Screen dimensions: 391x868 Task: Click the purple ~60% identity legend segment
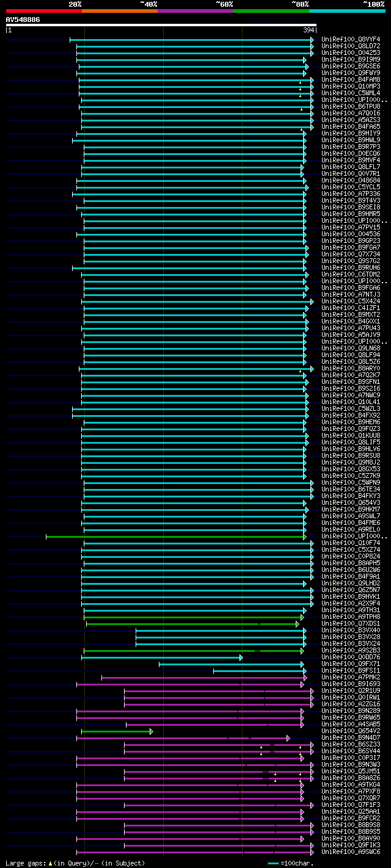(195, 11)
